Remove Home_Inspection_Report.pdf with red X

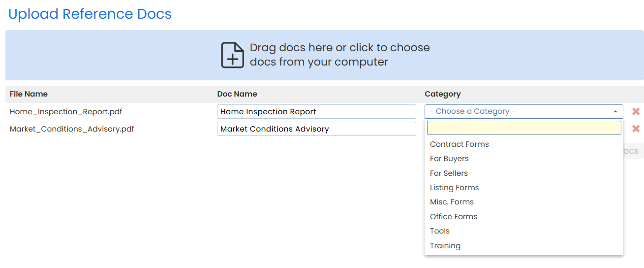tap(636, 111)
